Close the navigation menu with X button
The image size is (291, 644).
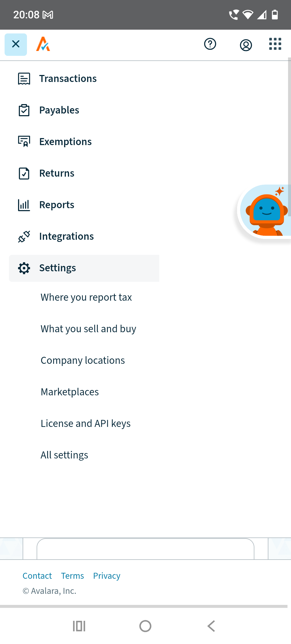point(16,44)
